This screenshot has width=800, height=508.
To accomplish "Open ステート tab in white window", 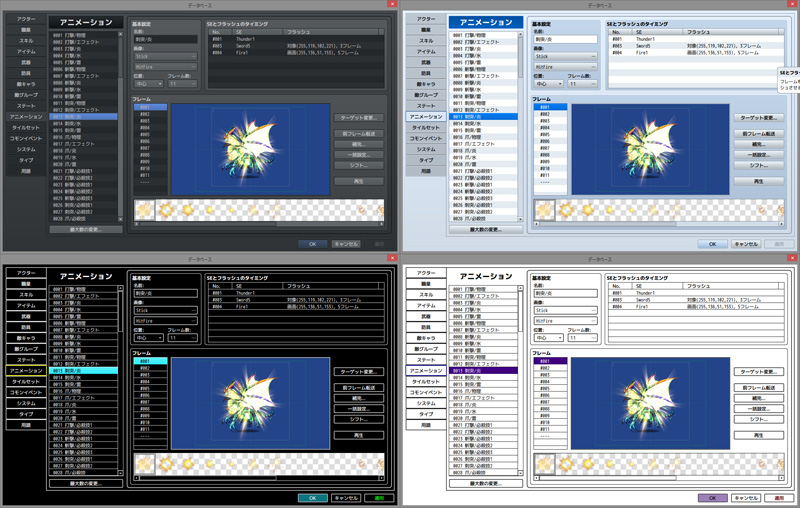I will pos(426,360).
